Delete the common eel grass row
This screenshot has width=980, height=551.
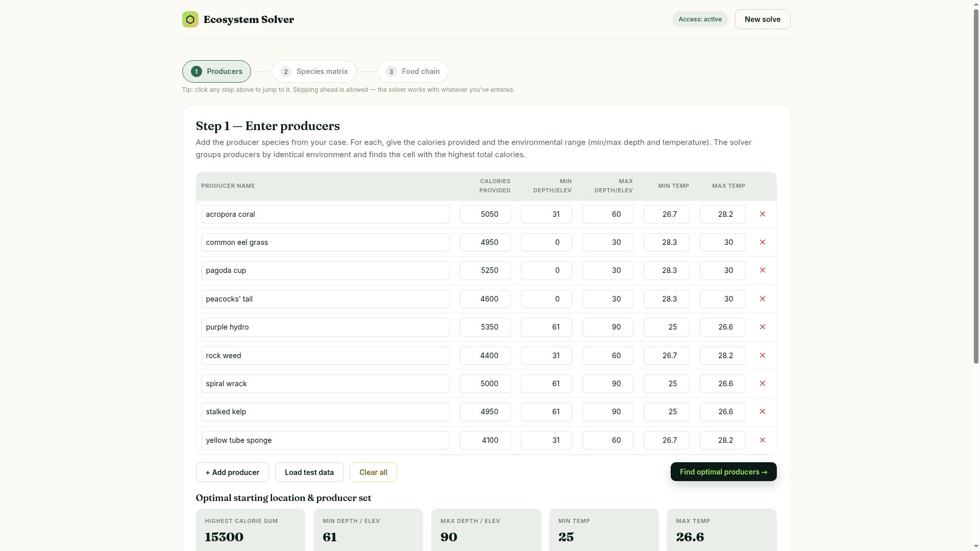[x=762, y=242]
